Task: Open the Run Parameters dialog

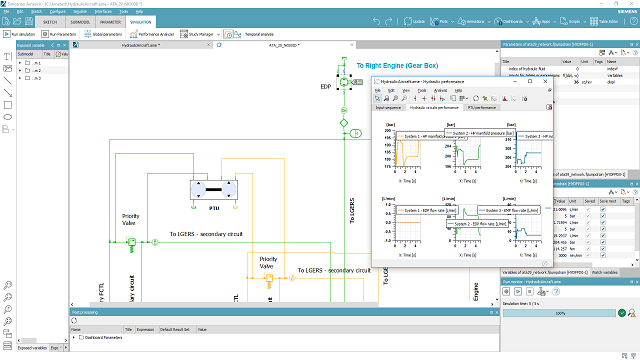Action: tap(59, 34)
